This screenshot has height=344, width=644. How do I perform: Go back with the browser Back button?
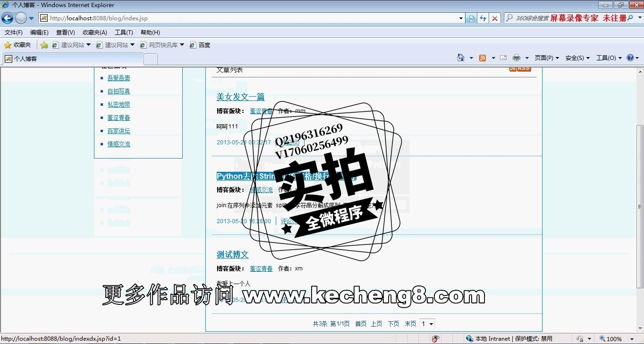tap(7, 18)
